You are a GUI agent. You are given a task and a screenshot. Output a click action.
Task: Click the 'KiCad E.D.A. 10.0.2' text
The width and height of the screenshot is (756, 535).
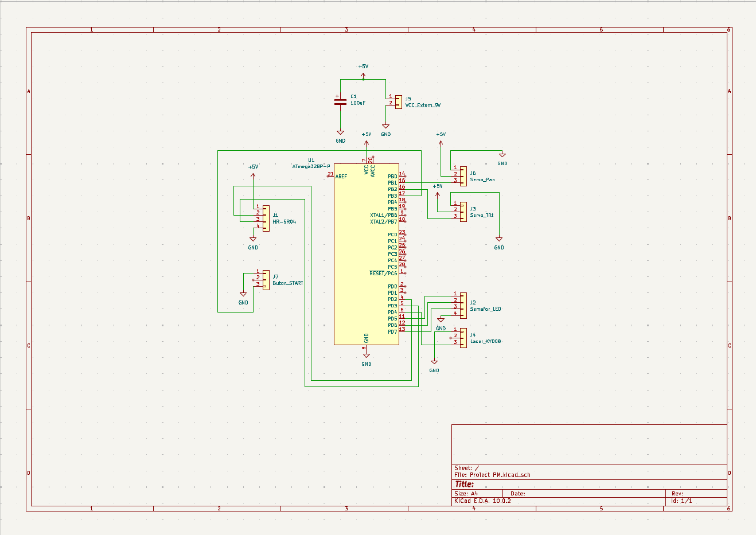(x=482, y=501)
